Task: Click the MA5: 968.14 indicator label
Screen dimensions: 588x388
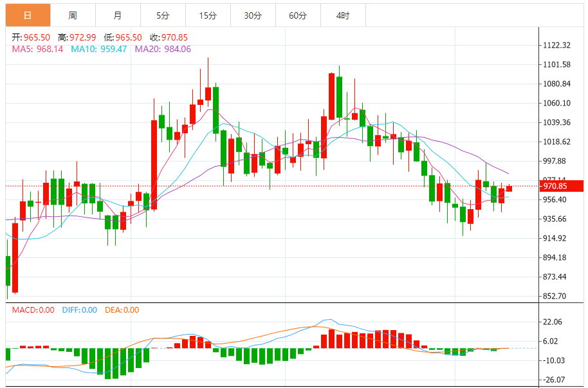Action: coord(37,49)
